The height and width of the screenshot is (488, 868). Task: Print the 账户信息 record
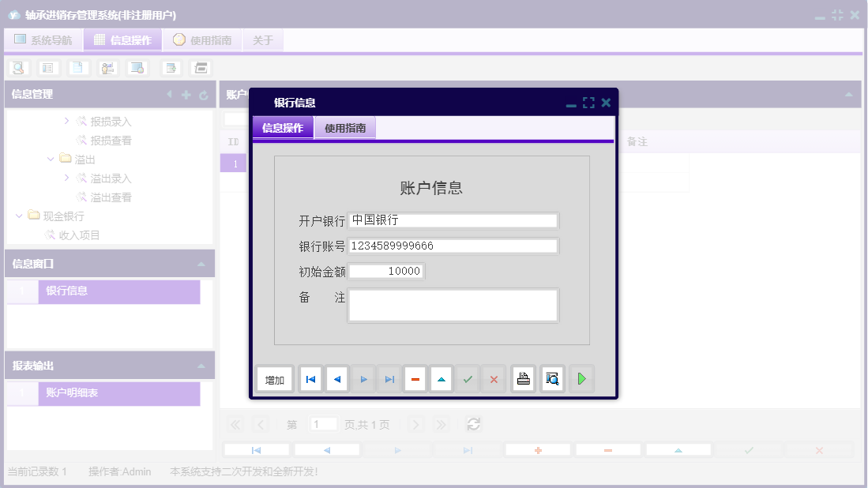click(x=523, y=378)
